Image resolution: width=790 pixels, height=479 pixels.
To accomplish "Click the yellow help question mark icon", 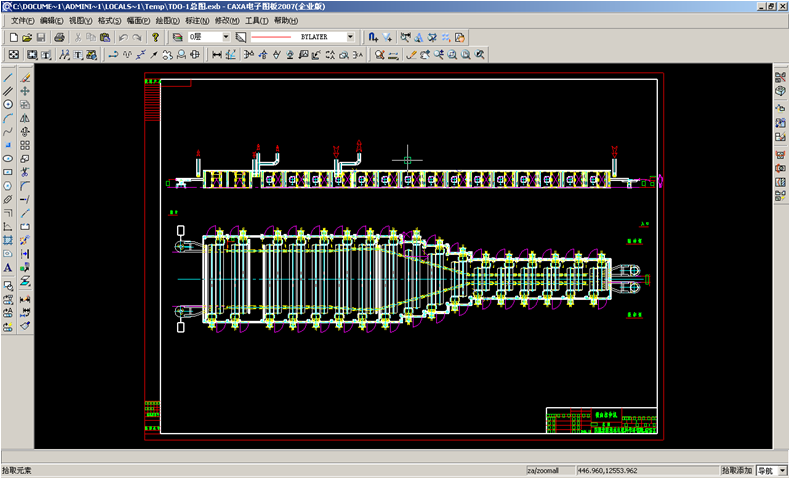I will click(x=155, y=37).
